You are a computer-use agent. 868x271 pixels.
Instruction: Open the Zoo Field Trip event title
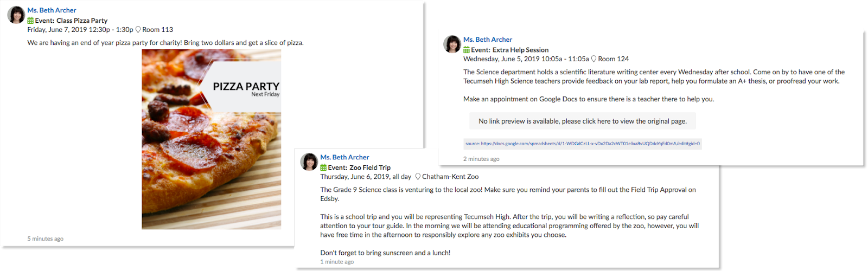click(x=370, y=167)
